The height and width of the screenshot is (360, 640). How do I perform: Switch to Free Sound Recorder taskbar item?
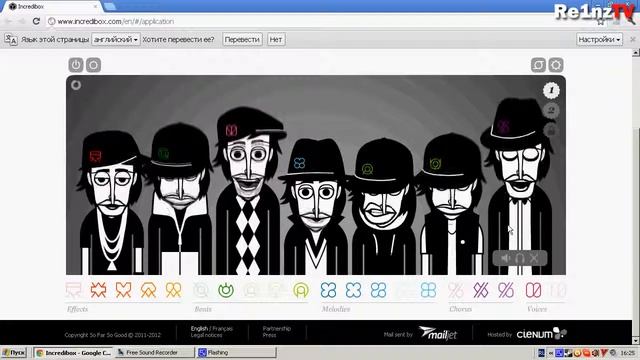point(154,353)
